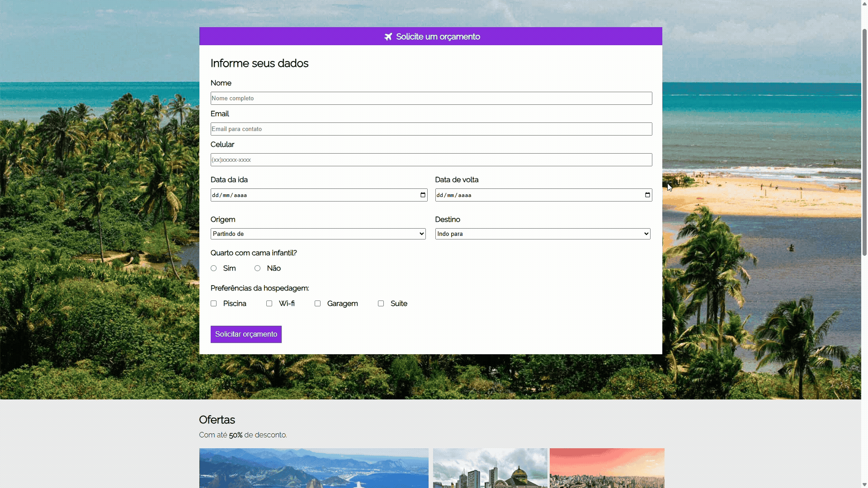Expand the Origem 'Partindo de' dropdown
Screen dimensions: 868x488
tap(318, 234)
